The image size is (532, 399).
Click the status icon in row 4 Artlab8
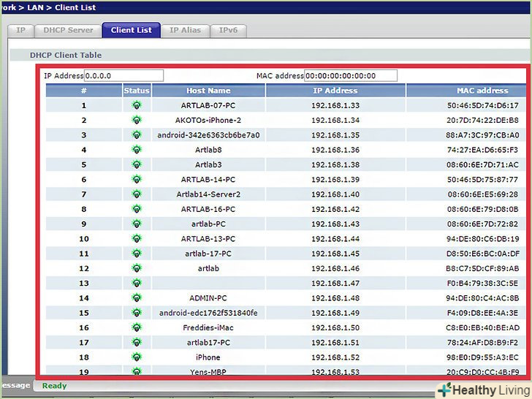(136, 150)
